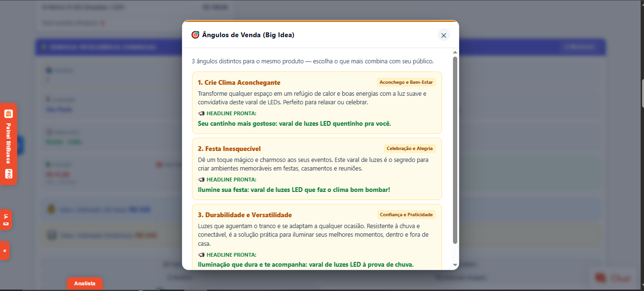Screen dimensions: 644x291
Task: Click headline 'Iluminação que dura e te acompanha'
Action: (306, 264)
